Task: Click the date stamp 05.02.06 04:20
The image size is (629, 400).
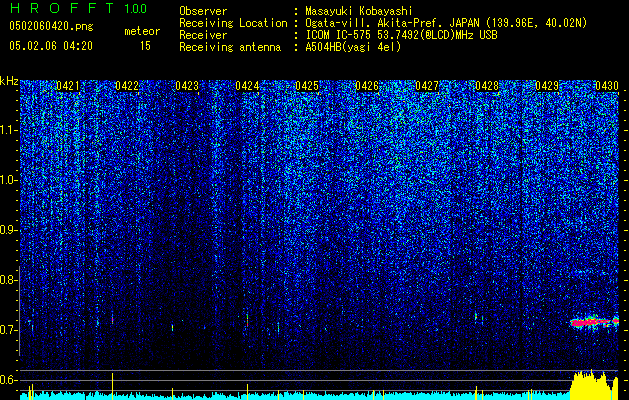Action: point(51,46)
